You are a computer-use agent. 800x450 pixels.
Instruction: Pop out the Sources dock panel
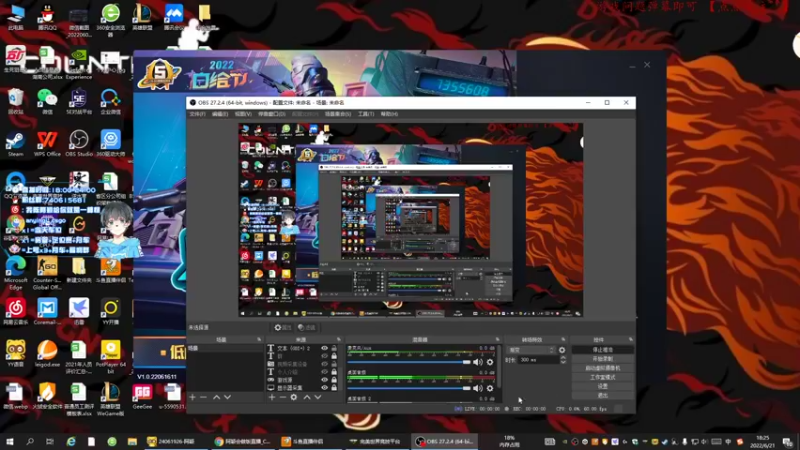click(339, 339)
